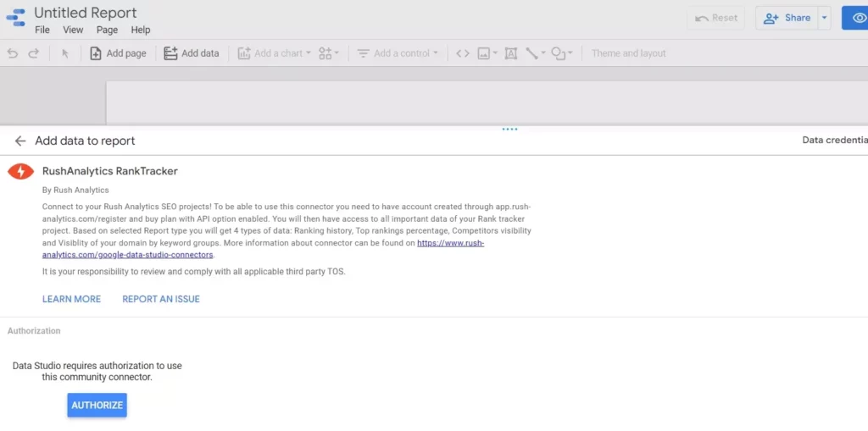The width and height of the screenshot is (868, 431).
Task: Open the shape tool dropdown
Action: point(562,53)
